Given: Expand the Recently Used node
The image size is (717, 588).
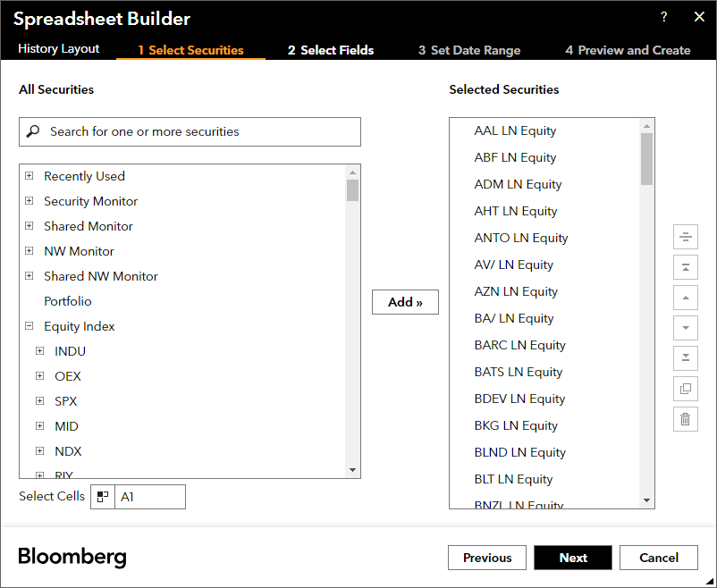Looking at the screenshot, I should point(30,175).
